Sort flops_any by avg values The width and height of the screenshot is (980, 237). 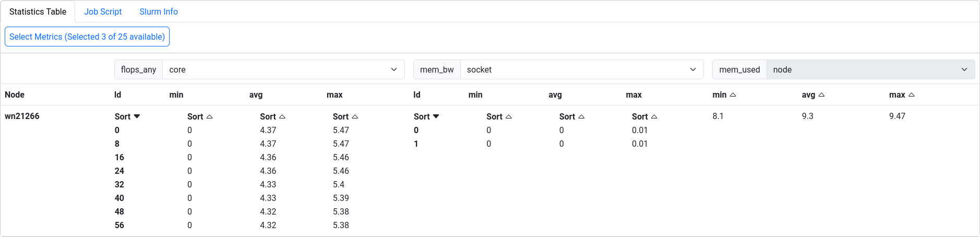[272, 116]
